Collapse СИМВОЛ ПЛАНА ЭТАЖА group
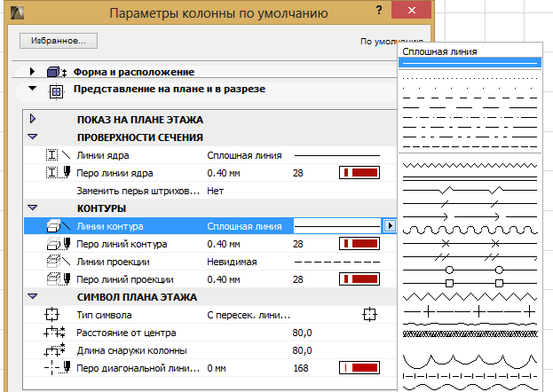 coord(33,296)
